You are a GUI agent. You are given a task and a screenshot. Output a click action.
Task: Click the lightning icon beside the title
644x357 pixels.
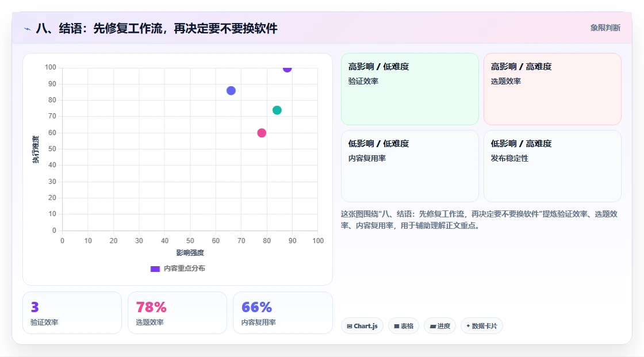[28, 29]
